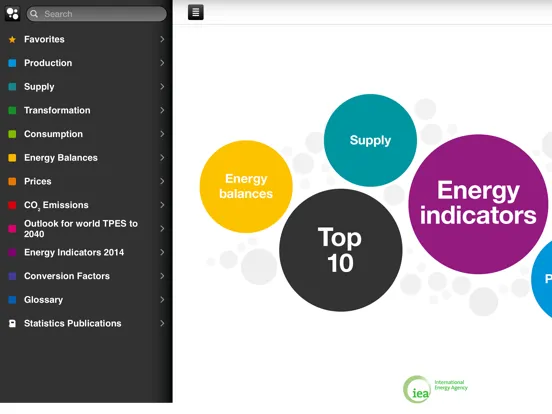This screenshot has width=552, height=414.
Task: Tap the dark Top 10 bubble
Action: pos(341,250)
